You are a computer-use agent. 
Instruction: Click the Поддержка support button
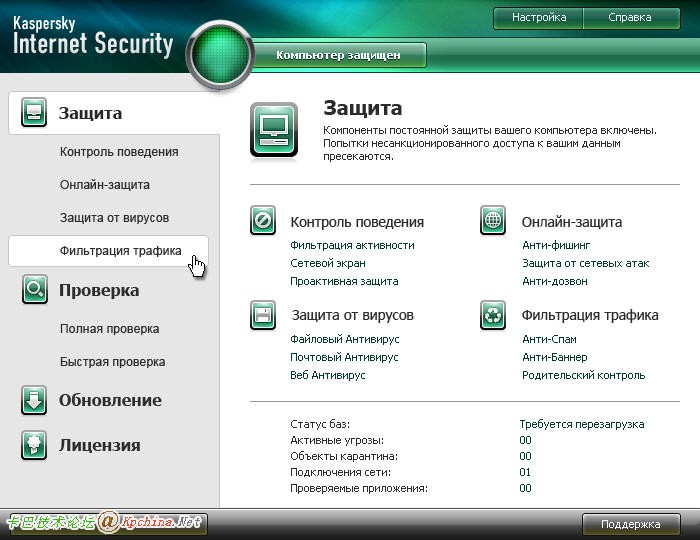pyautogui.click(x=631, y=524)
